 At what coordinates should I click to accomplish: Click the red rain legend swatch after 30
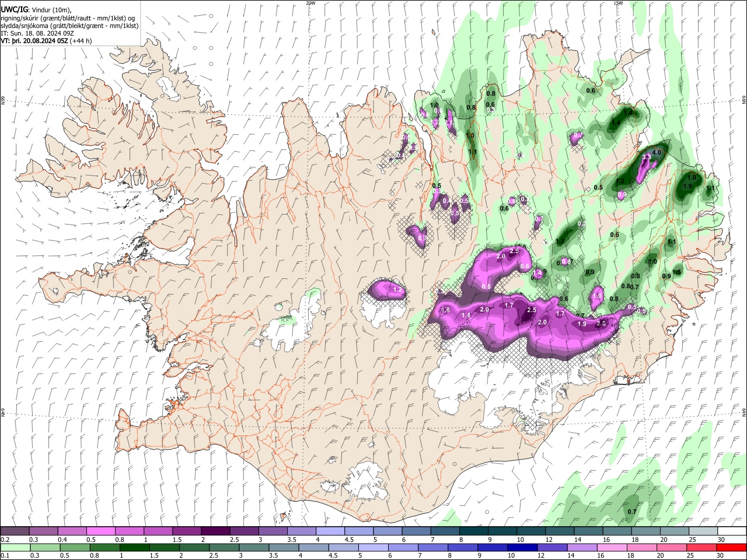point(731,547)
